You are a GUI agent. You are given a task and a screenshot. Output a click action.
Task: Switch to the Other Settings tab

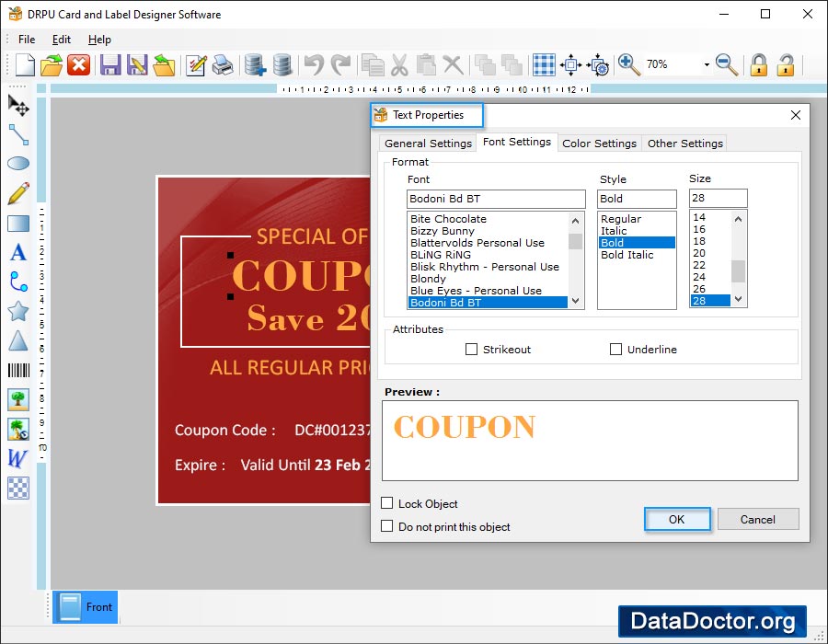coord(684,144)
